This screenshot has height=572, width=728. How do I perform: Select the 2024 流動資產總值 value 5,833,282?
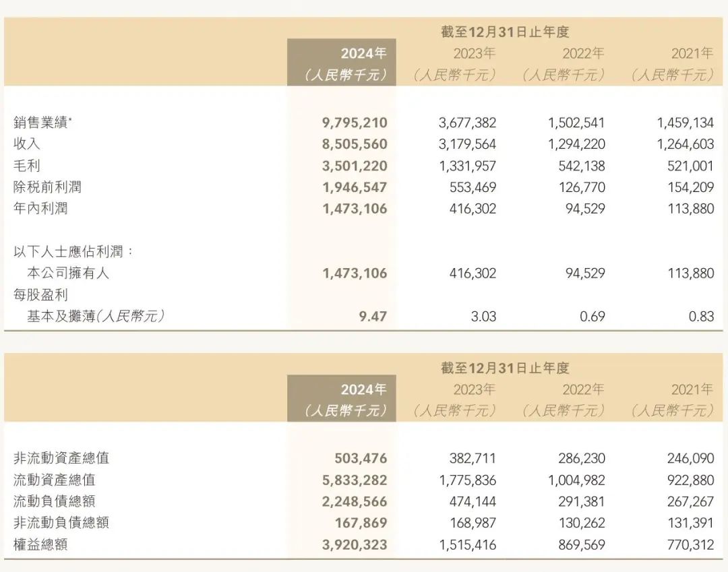coord(355,480)
